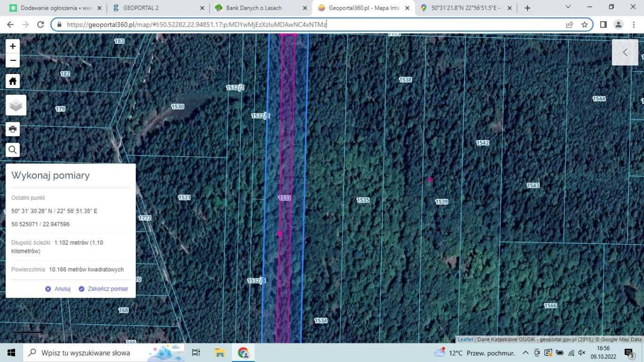Go forward to next page
The image size is (644, 362).
(25, 24)
